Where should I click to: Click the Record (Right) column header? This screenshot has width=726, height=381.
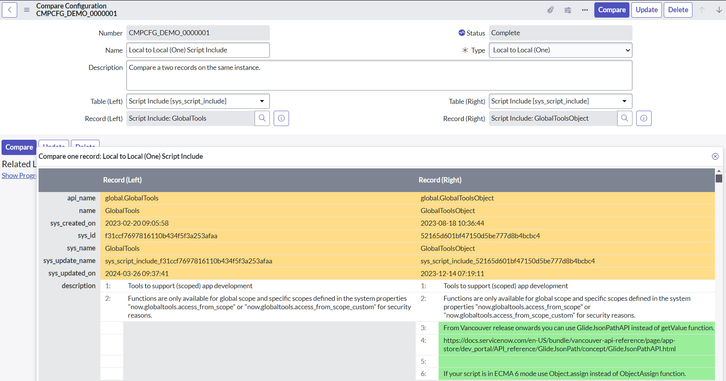(440, 180)
